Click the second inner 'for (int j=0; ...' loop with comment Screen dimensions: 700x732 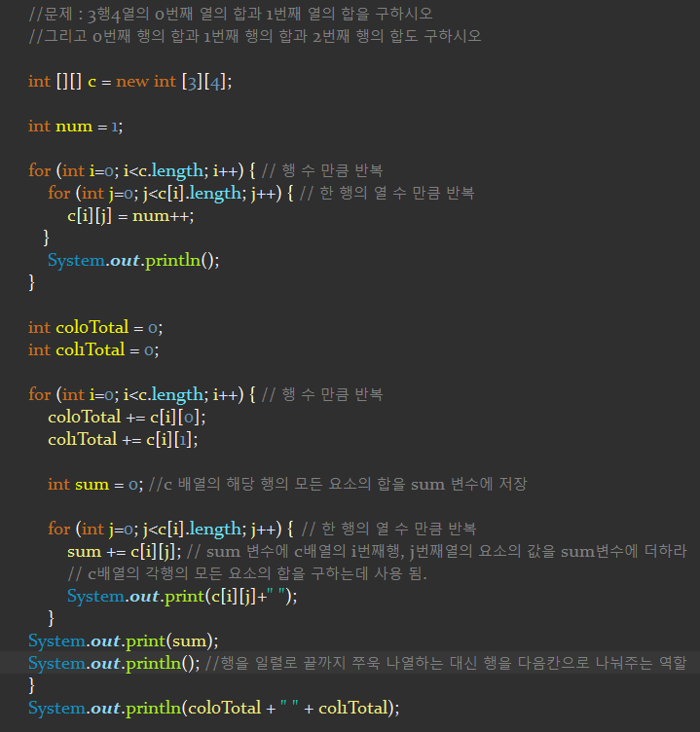262,530
